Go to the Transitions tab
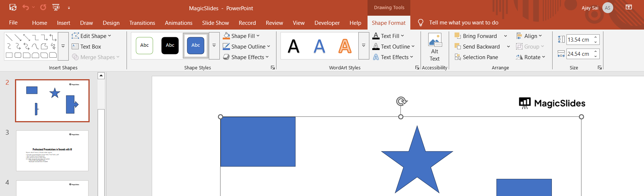This screenshot has height=196, width=644. 142,23
